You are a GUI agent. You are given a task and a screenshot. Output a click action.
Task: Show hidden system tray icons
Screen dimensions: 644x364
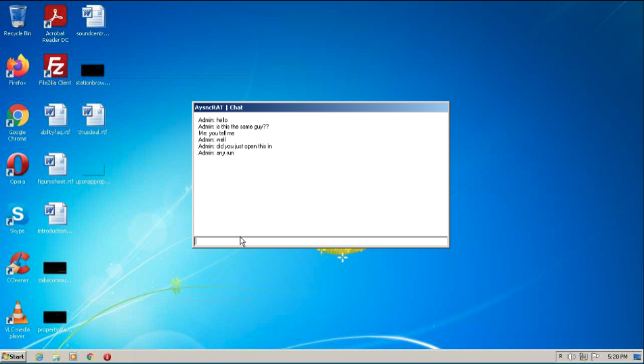point(560,357)
